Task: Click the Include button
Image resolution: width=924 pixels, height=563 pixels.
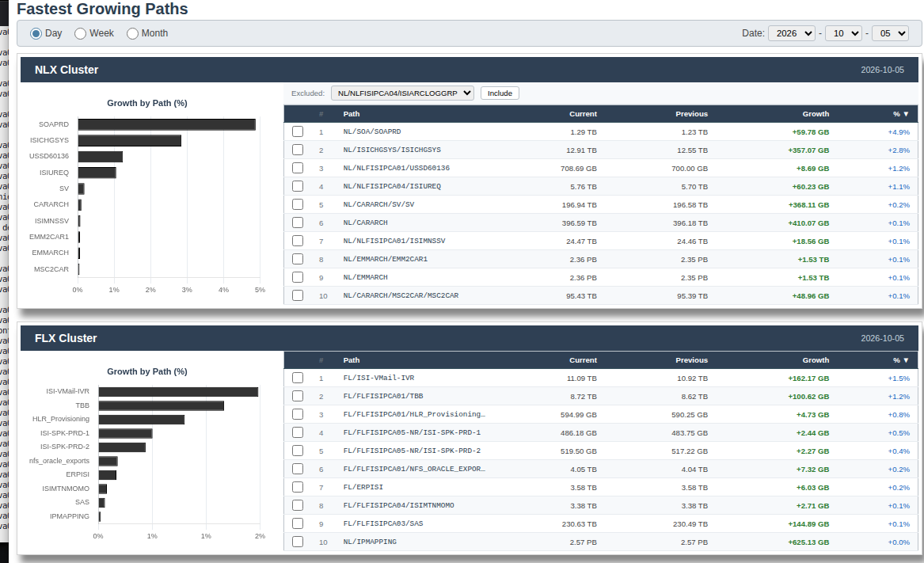Action: pos(500,93)
